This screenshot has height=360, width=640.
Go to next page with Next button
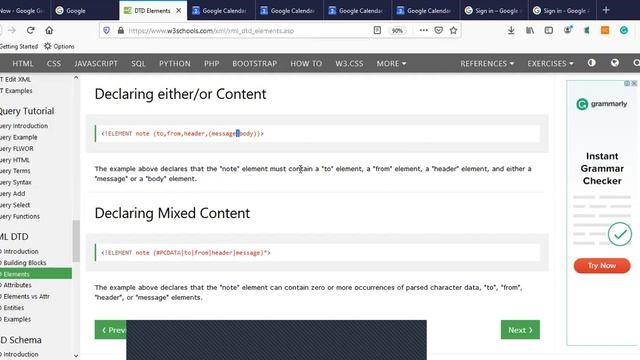click(520, 330)
